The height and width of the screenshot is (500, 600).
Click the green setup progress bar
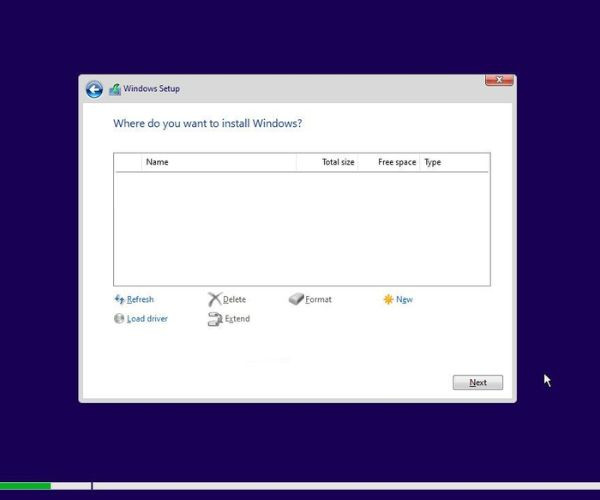tap(25, 486)
